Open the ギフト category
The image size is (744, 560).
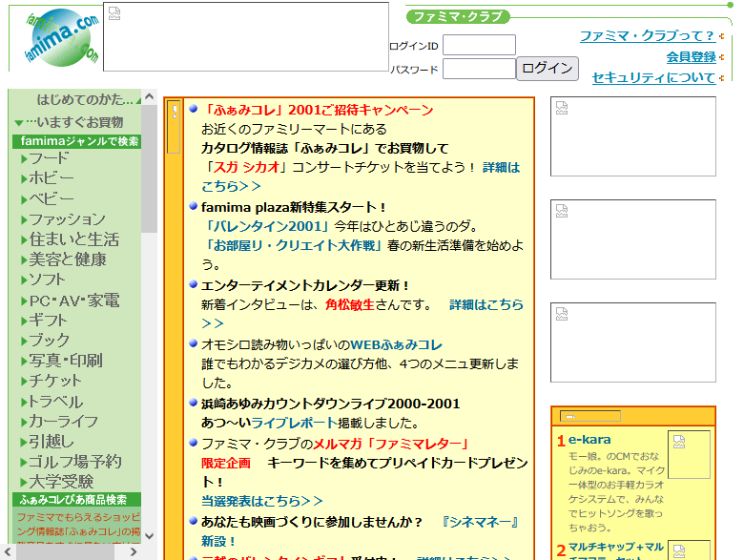click(x=44, y=321)
